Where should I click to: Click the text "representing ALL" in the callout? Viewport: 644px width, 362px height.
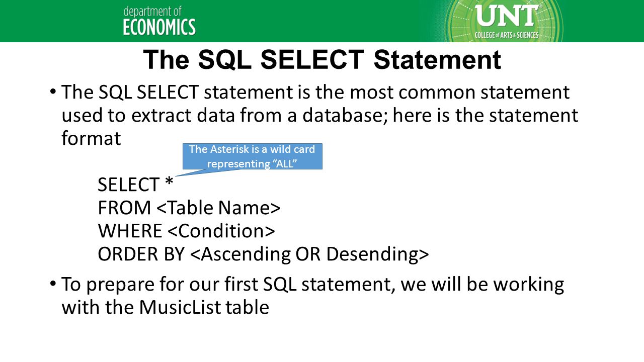(251, 163)
